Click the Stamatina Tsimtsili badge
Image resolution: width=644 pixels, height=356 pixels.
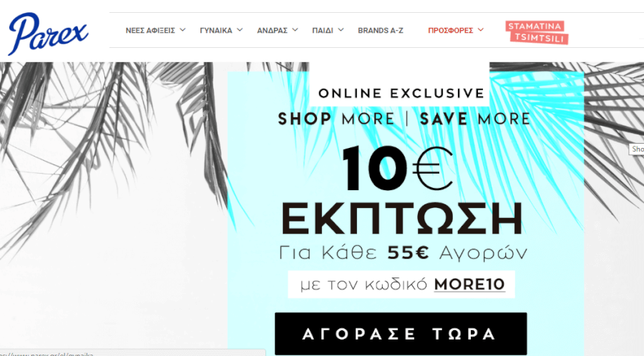click(537, 32)
